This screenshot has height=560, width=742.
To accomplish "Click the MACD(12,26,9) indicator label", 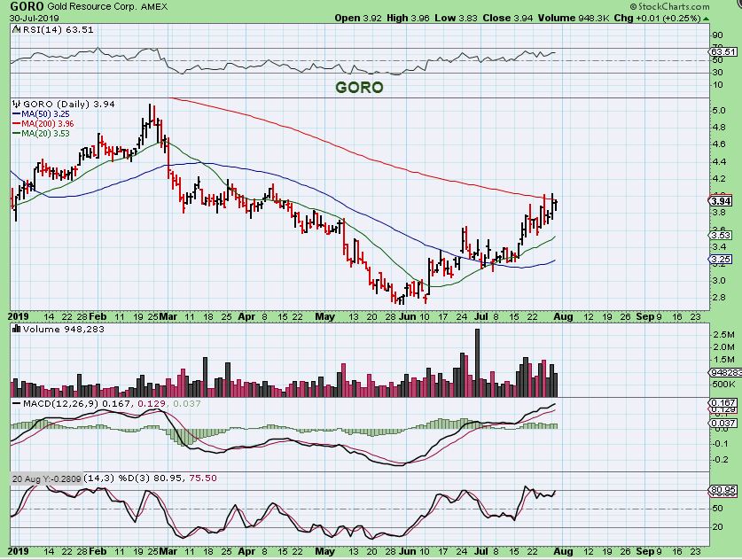I will [x=61, y=404].
